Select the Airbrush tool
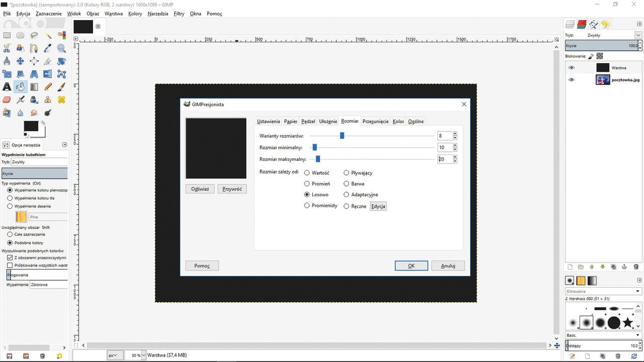The image size is (644, 362). pyautogui.click(x=21, y=100)
